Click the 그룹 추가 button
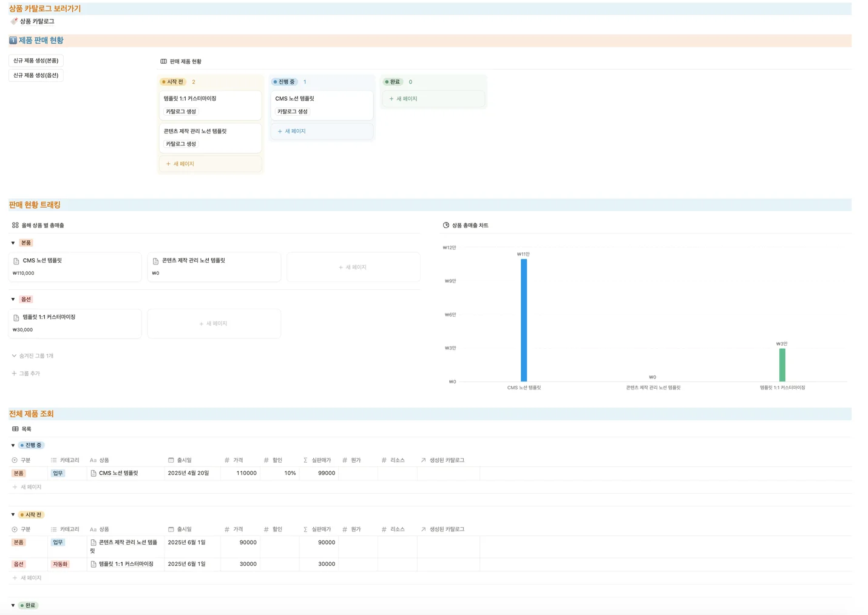The width and height of the screenshot is (868, 615). [x=25, y=374]
